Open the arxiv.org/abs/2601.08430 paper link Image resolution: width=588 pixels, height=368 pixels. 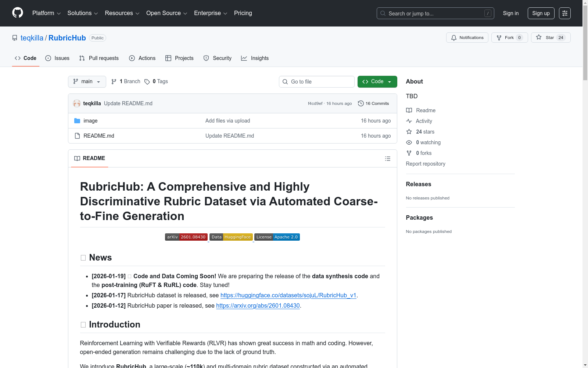click(x=258, y=305)
